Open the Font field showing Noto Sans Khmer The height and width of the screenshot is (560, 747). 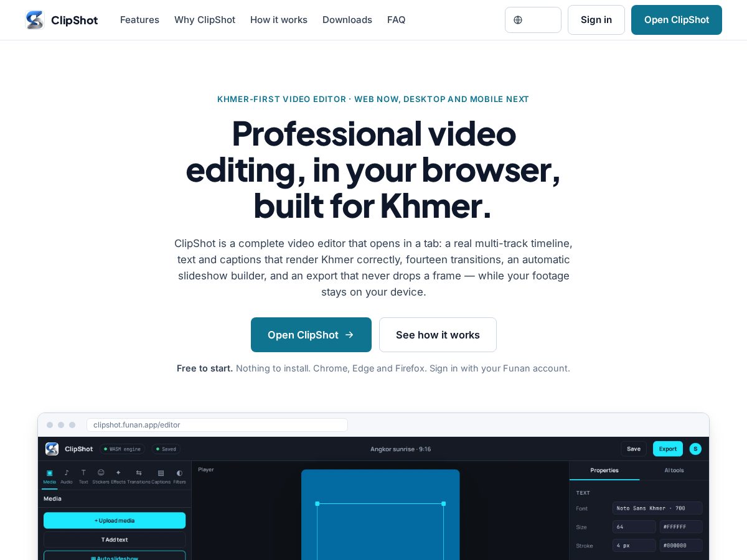coord(657,508)
